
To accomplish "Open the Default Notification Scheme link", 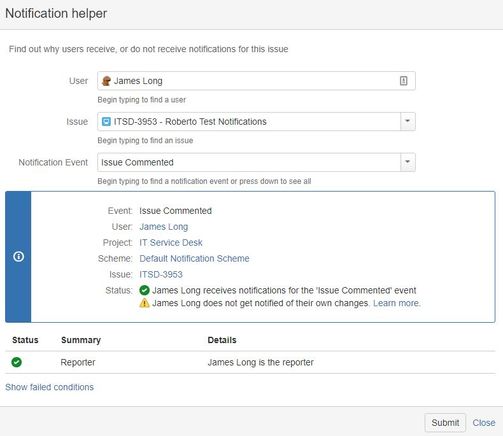I will point(194,259).
